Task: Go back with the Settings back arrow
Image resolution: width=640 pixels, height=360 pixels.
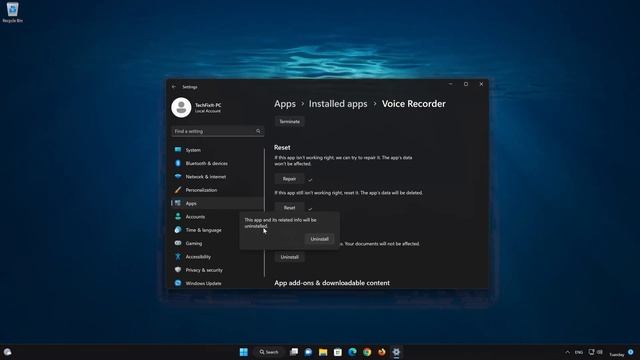Action: [x=174, y=87]
